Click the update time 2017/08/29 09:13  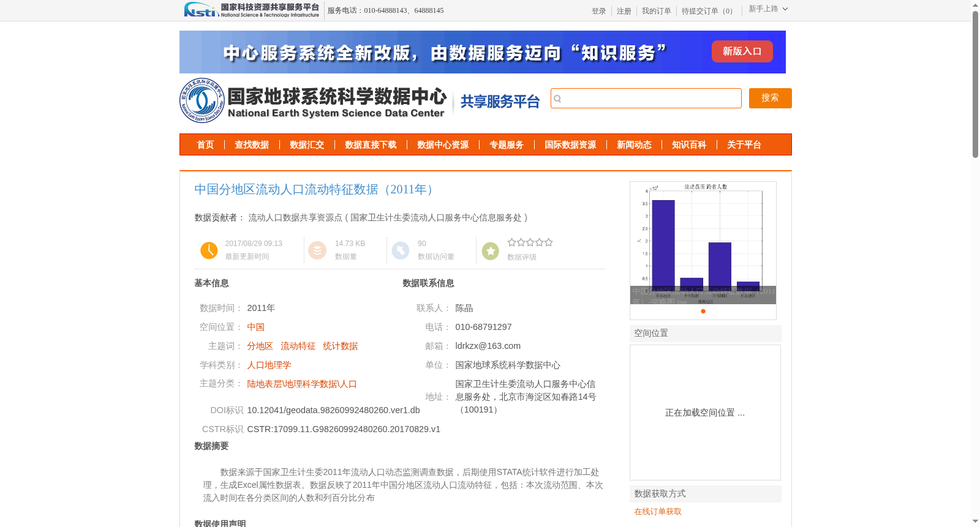click(254, 244)
